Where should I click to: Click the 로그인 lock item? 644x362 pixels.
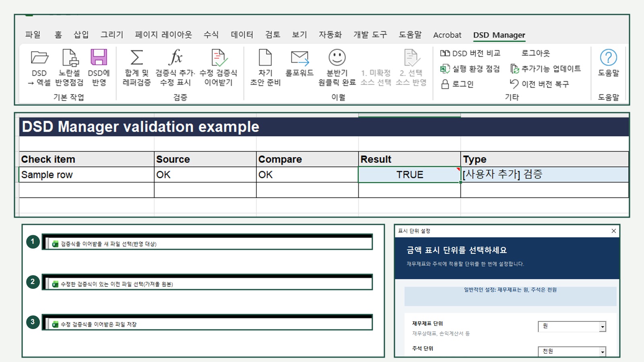pyautogui.click(x=457, y=84)
